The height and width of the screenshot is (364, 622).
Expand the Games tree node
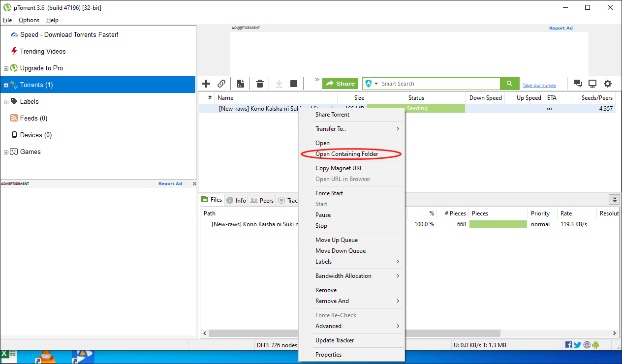[6, 152]
